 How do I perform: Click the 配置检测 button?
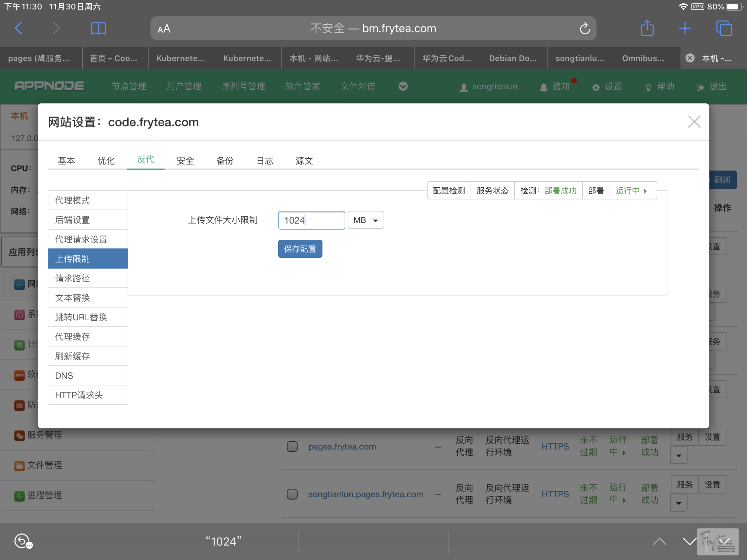click(x=448, y=191)
